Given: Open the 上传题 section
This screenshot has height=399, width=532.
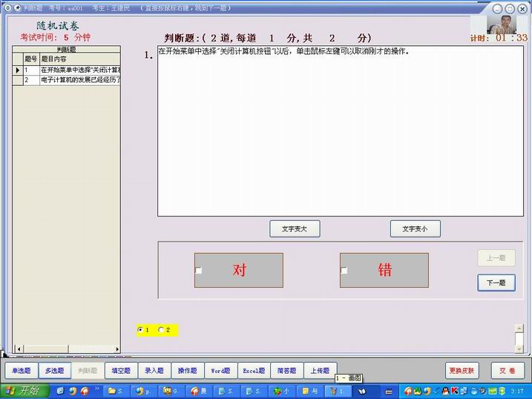Looking at the screenshot, I should click(321, 371).
